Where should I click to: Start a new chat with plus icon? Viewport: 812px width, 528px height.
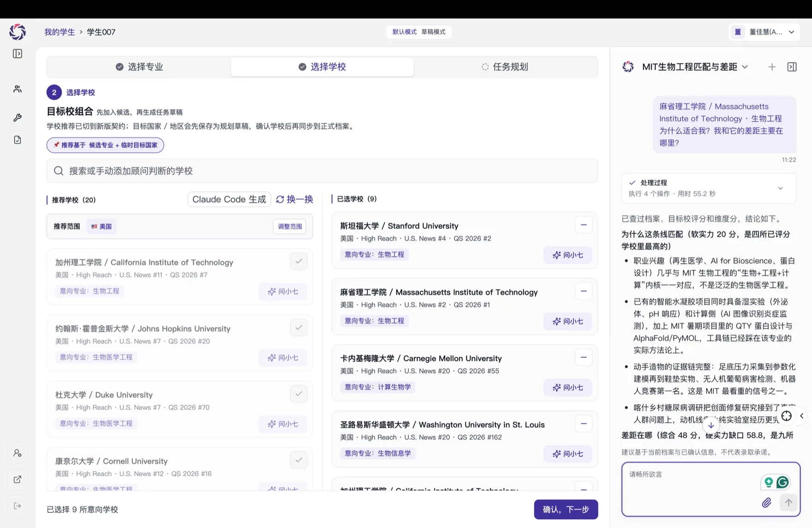coord(772,67)
